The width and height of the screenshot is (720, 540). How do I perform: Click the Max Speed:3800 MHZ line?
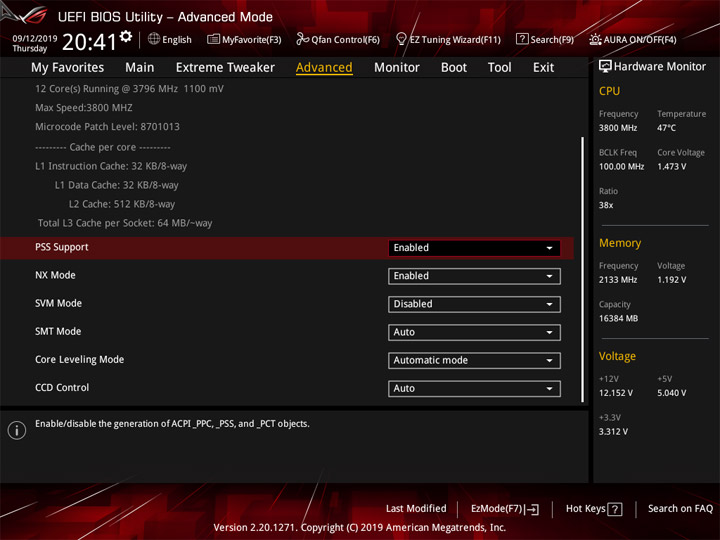[x=84, y=108]
